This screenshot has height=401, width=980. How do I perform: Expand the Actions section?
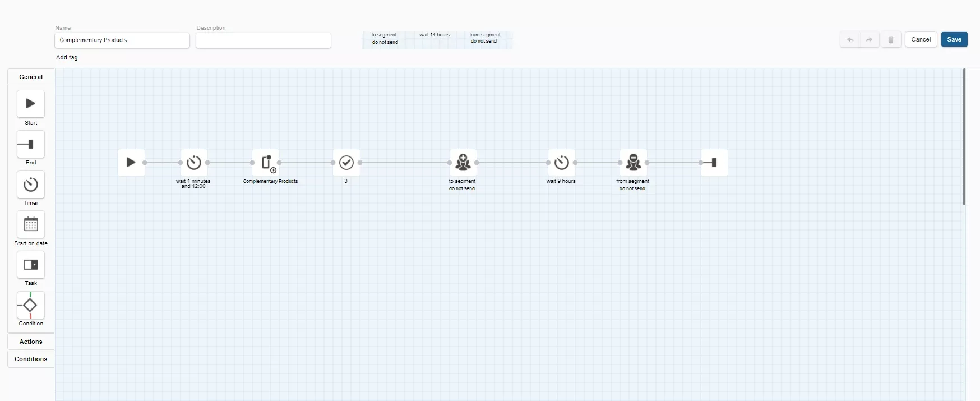tap(31, 342)
